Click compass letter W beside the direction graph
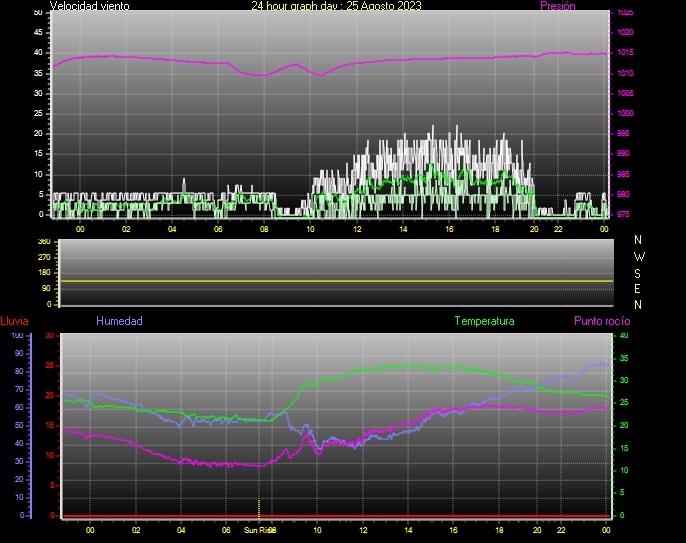686x543 pixels. 639,256
